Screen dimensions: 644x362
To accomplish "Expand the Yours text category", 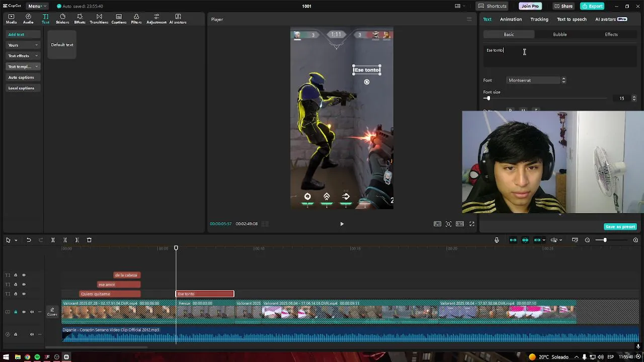I will point(23,45).
